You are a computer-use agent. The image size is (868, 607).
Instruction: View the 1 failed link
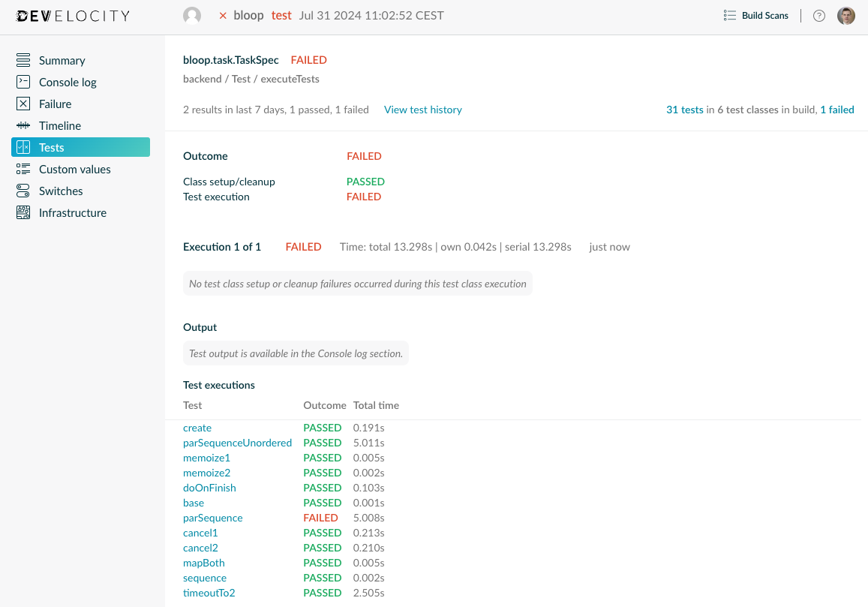(x=836, y=110)
